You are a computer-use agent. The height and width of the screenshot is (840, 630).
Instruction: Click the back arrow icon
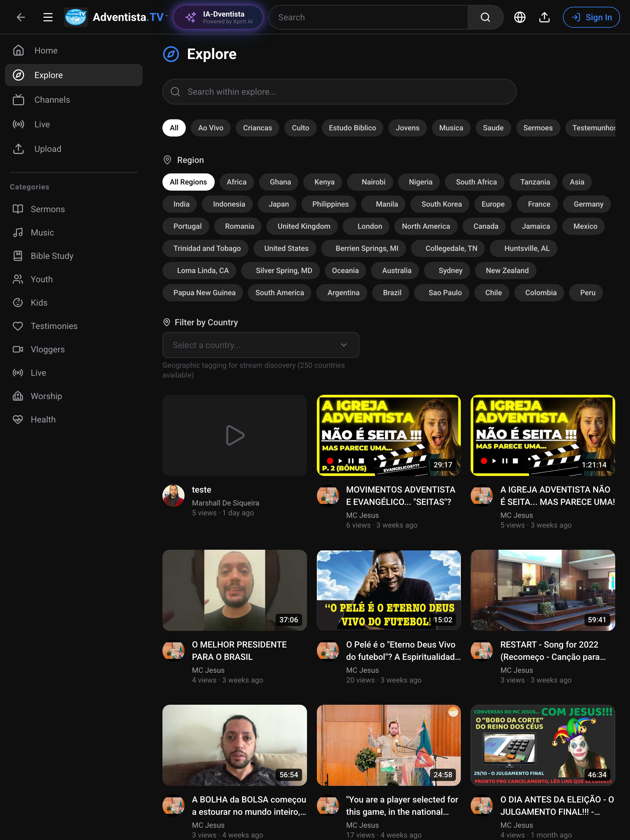point(21,17)
